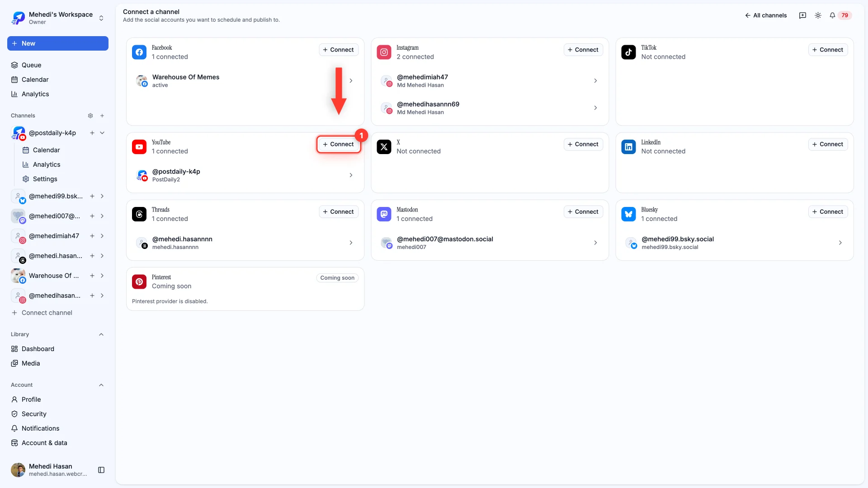This screenshot has width=868, height=488.
Task: Go back via All channels link
Action: coord(766,15)
